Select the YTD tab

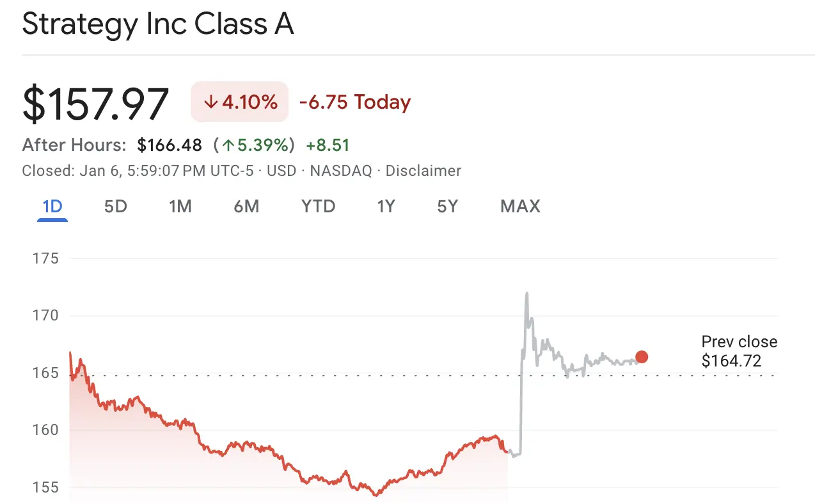pos(318,206)
